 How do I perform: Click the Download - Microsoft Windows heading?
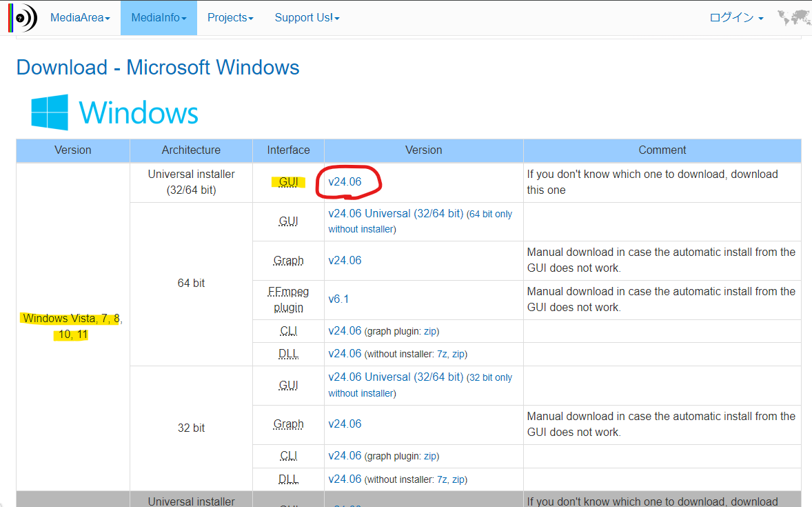coord(158,68)
